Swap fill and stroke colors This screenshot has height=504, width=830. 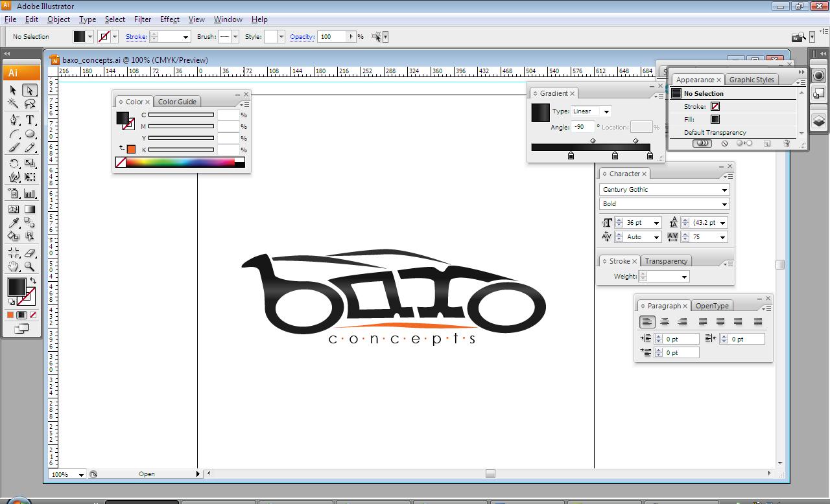tap(33, 281)
